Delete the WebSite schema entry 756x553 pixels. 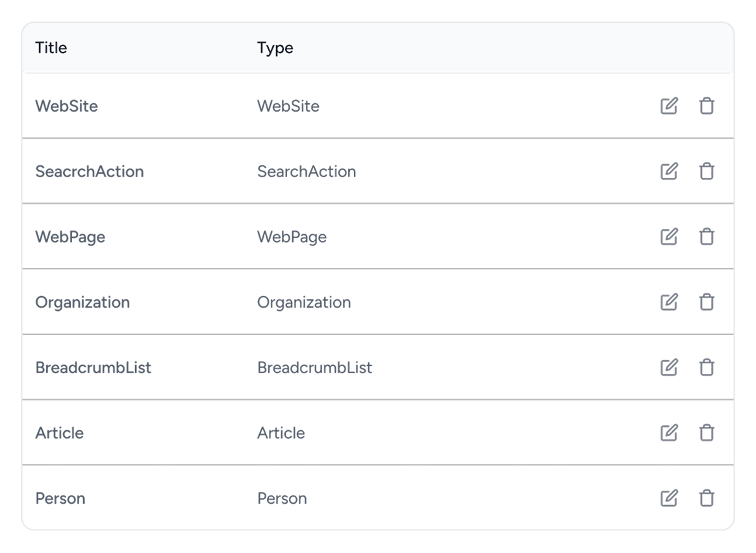tap(706, 106)
